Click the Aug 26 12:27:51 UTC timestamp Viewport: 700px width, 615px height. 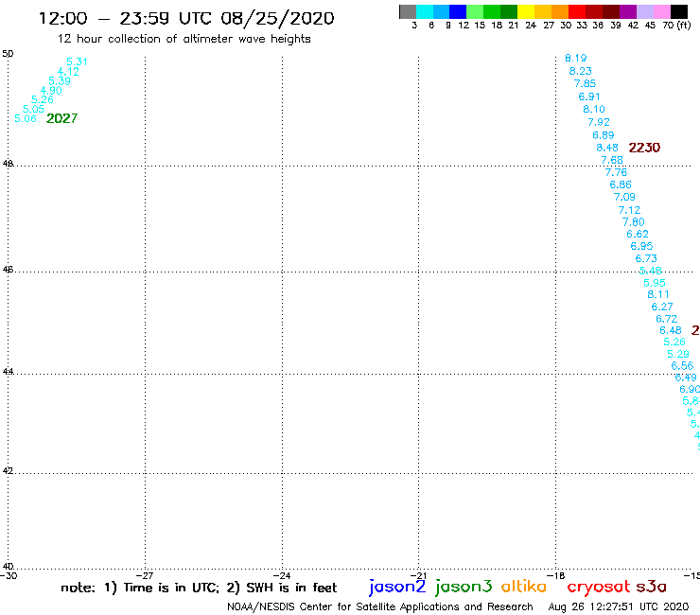point(619,607)
